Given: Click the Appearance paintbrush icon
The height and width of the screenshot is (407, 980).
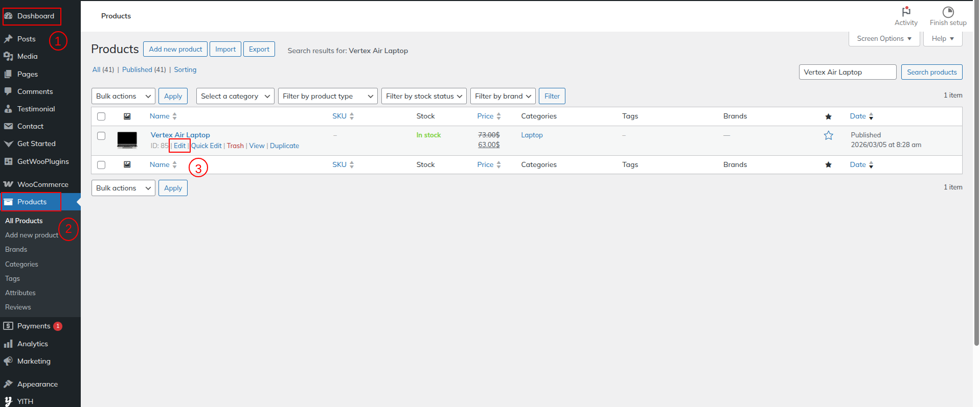Looking at the screenshot, I should (x=8, y=384).
